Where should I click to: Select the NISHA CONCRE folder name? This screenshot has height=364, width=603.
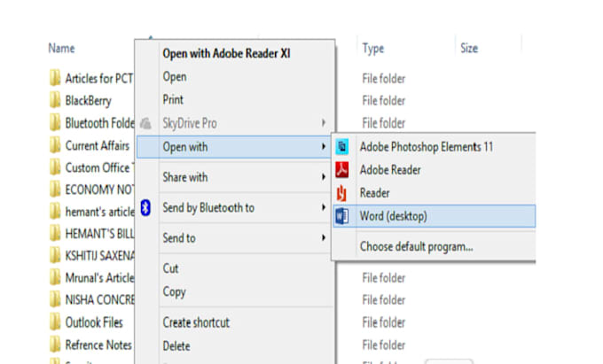[x=99, y=299]
